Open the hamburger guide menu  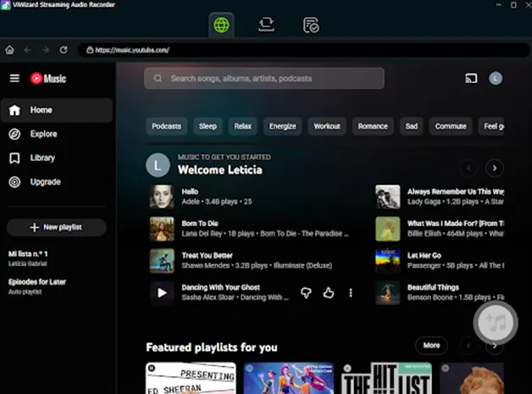coord(14,79)
